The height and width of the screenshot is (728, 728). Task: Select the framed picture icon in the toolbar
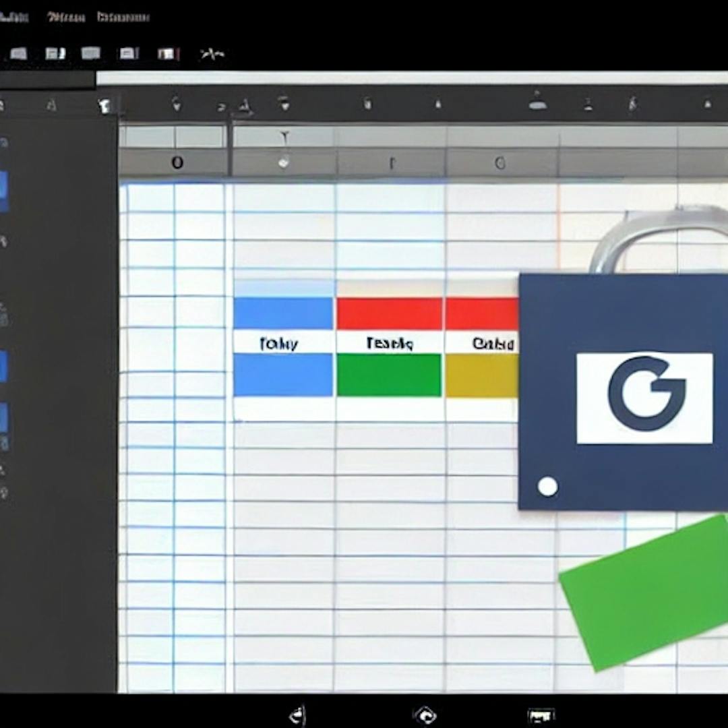click(x=128, y=54)
